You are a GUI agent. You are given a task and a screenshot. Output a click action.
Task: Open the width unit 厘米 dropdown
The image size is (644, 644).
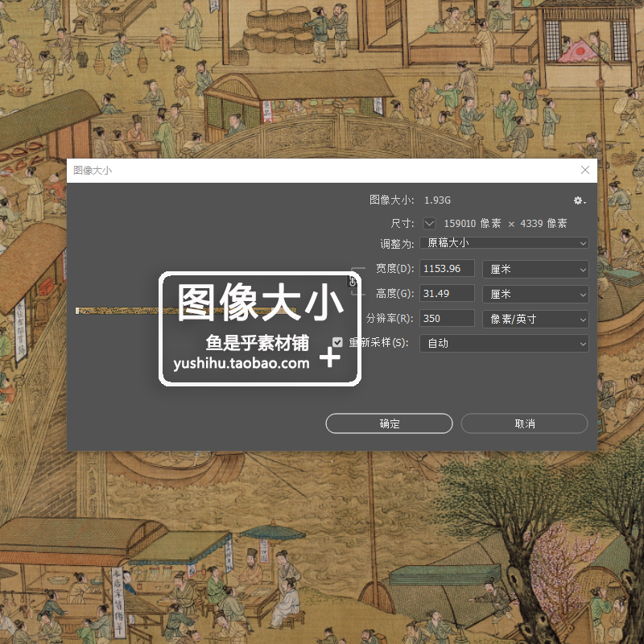tap(535, 270)
